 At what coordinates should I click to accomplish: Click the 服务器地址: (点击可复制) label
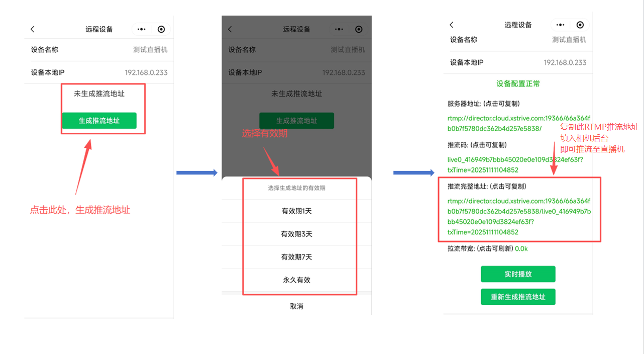coord(484,104)
